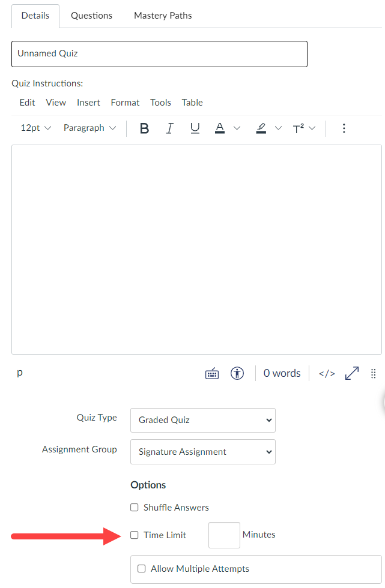Open the Edit menu
Image resolution: width=385 pixels, height=588 pixels.
[x=28, y=103]
